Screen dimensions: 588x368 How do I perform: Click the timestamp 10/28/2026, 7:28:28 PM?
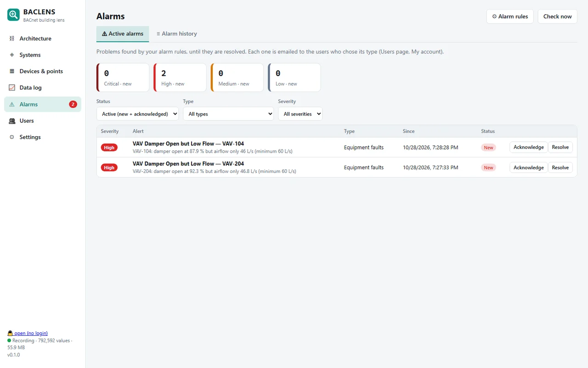430,147
